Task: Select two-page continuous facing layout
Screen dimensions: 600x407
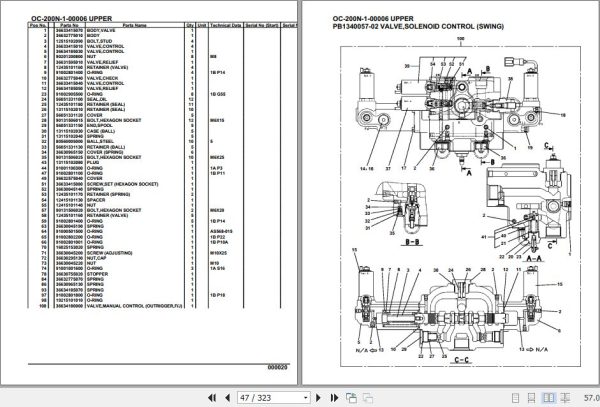Action: click(x=565, y=398)
